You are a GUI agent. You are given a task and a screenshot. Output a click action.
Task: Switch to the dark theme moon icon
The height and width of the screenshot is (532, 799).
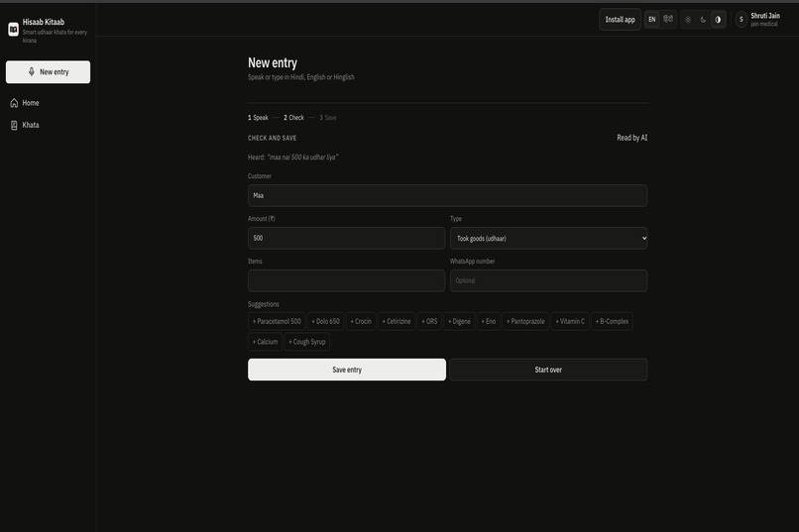click(x=703, y=20)
